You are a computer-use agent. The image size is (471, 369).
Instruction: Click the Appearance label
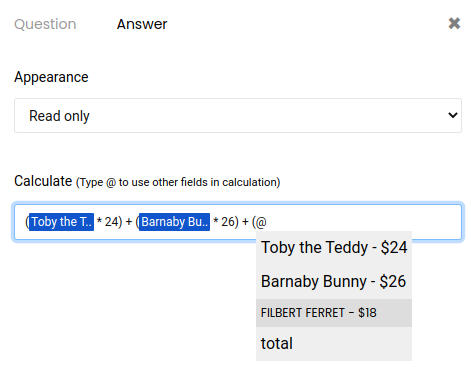point(51,77)
